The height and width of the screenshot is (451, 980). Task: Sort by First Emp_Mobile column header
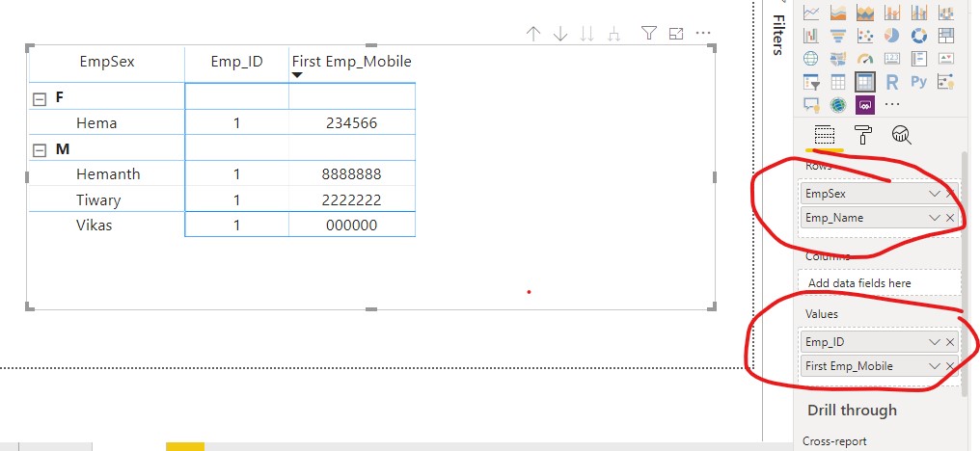(352, 62)
